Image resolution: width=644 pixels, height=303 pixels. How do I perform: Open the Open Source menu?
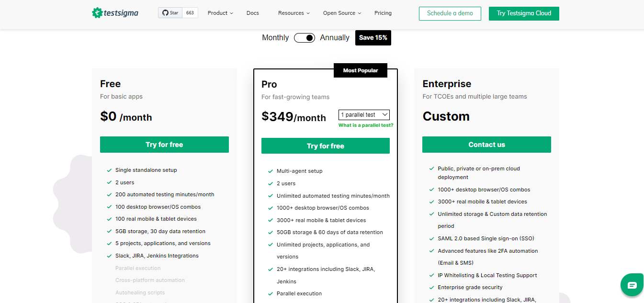click(x=341, y=13)
